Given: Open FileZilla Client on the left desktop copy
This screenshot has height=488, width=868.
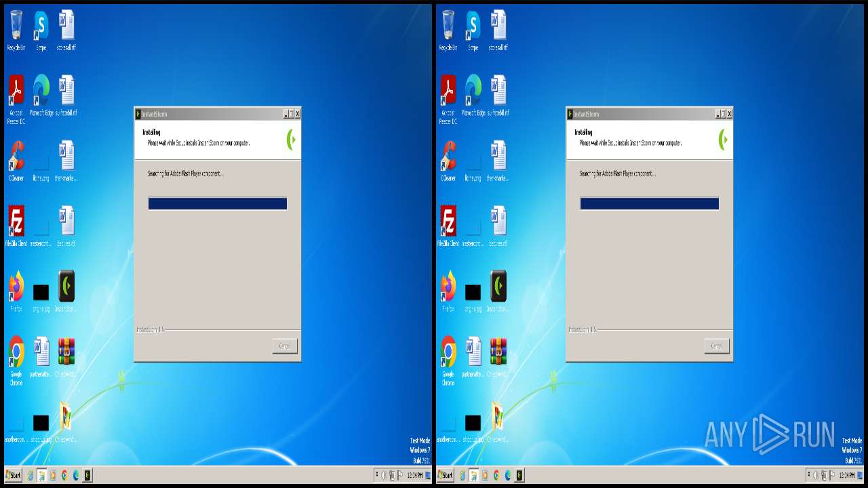Looking at the screenshot, I should click(16, 226).
